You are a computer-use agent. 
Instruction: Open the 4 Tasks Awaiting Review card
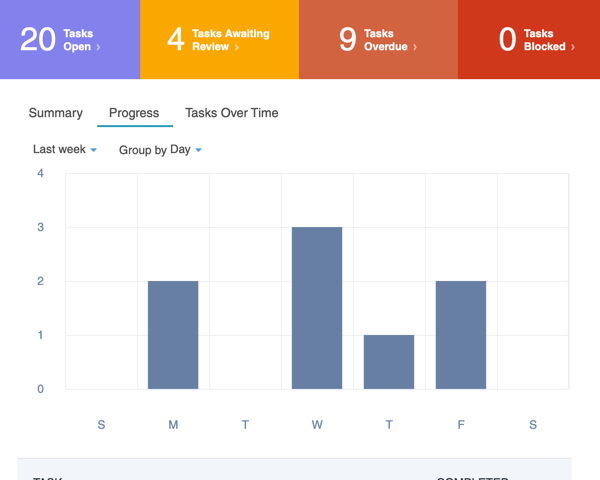pyautogui.click(x=219, y=39)
